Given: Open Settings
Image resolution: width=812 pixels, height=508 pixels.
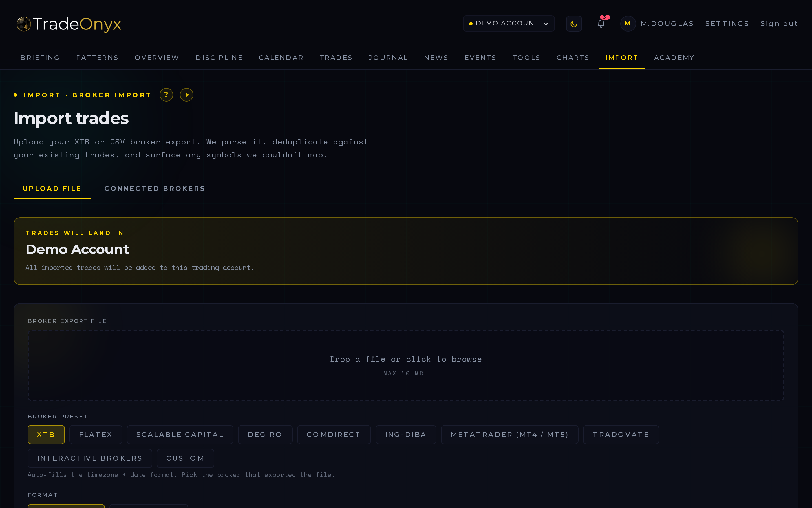Looking at the screenshot, I should pos(727,24).
